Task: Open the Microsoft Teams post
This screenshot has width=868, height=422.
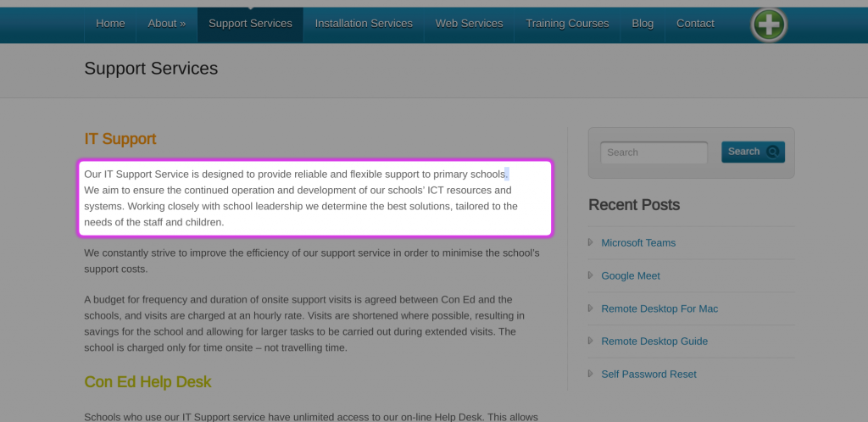Action: coord(638,243)
